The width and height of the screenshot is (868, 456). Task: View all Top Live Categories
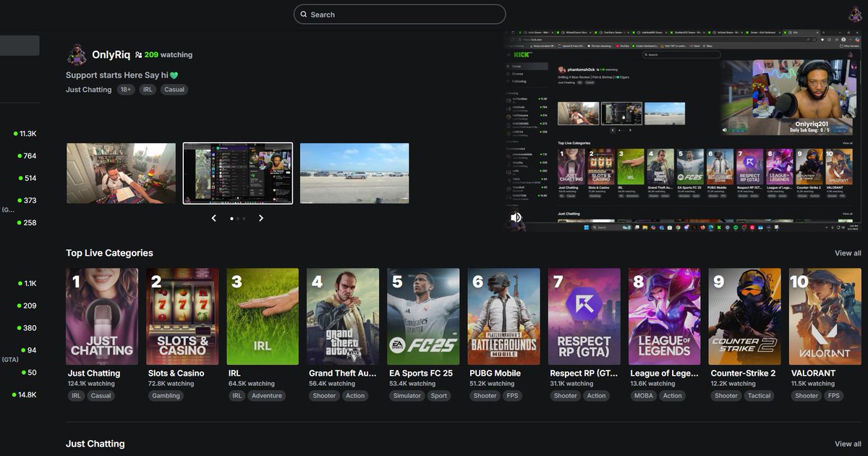(x=848, y=253)
